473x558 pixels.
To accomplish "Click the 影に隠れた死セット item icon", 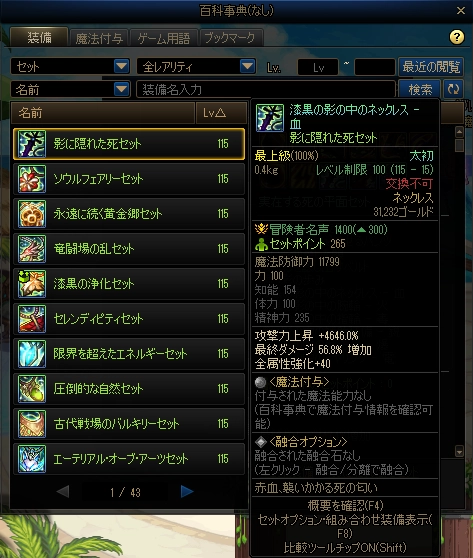I will click(32, 144).
